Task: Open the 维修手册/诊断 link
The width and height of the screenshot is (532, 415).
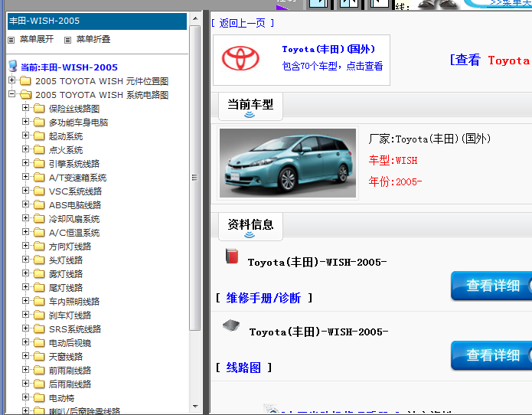Action: [263, 298]
